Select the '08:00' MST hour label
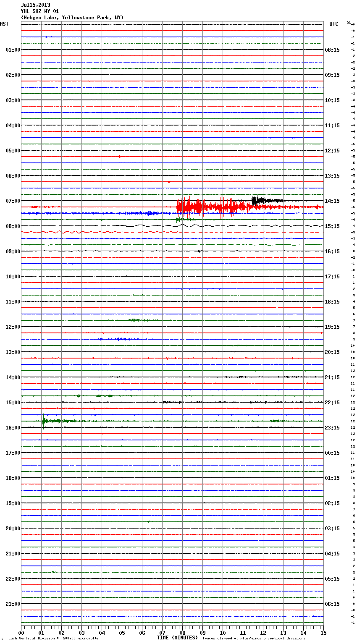This screenshot has width=357, height=644. click(13, 226)
